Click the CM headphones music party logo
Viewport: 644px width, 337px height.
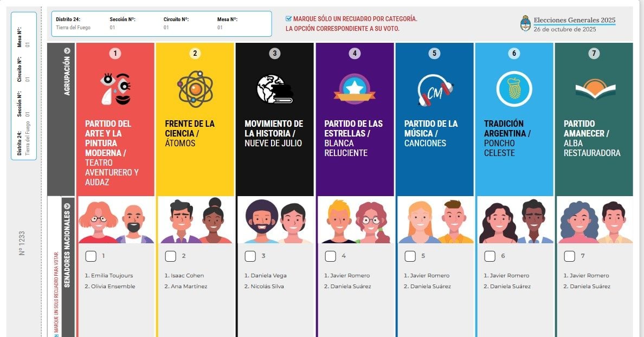tap(435, 89)
